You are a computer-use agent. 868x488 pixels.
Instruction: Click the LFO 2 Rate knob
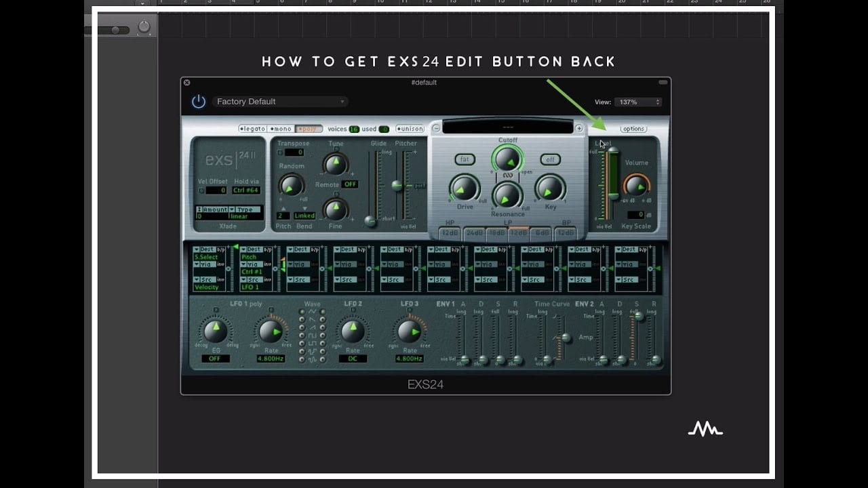[352, 331]
